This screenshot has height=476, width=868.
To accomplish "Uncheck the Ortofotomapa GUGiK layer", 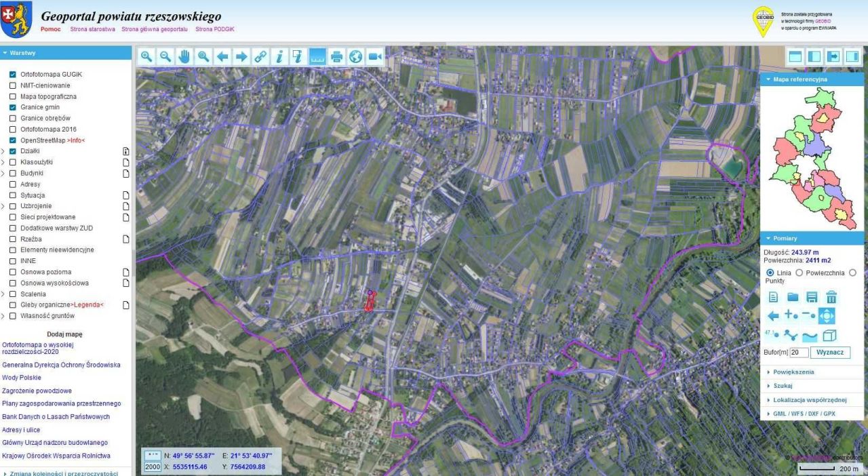I will point(13,75).
